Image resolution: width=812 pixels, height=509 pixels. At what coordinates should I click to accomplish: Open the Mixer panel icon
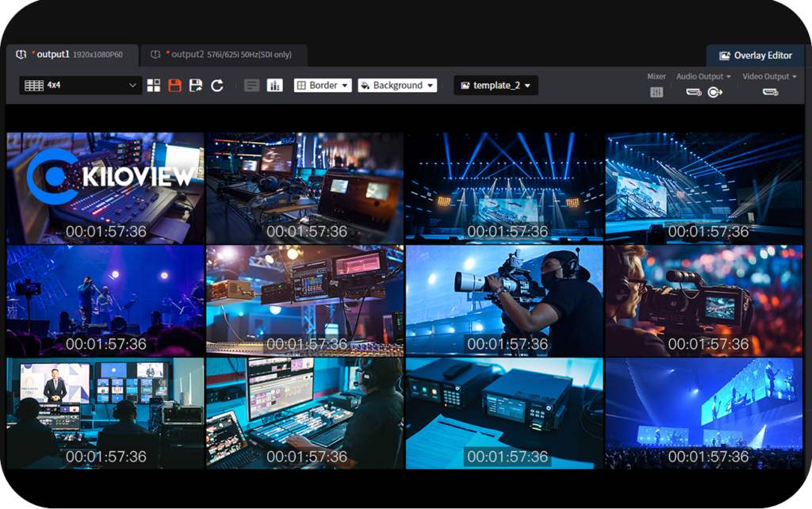click(657, 93)
